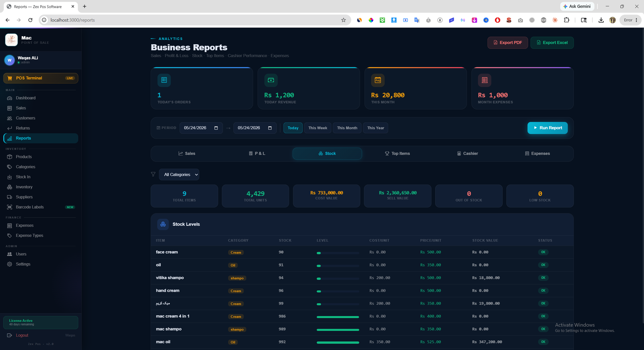Select Reports in sidebar
Viewport: 644px width, 350px height.
click(x=41, y=138)
